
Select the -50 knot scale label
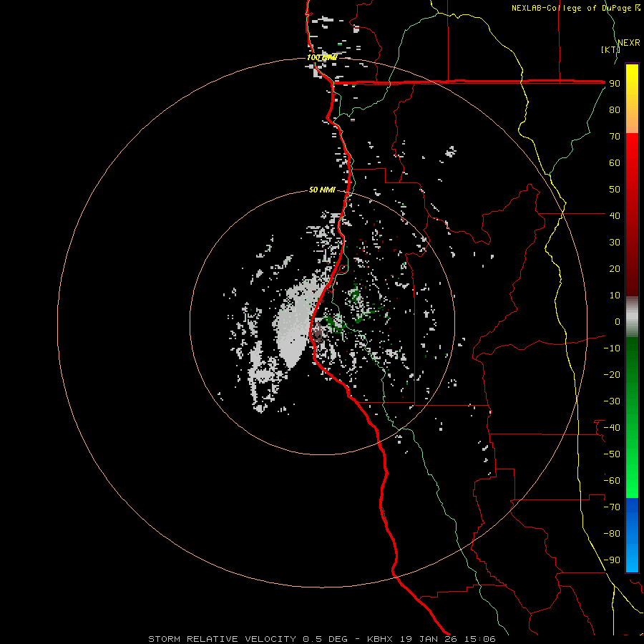pos(612,454)
